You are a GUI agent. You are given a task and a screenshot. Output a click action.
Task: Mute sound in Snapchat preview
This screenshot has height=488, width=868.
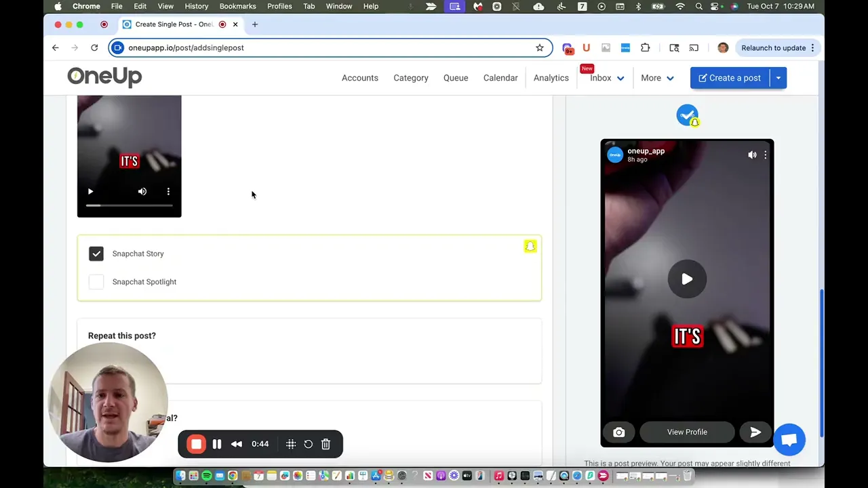pyautogui.click(x=752, y=155)
